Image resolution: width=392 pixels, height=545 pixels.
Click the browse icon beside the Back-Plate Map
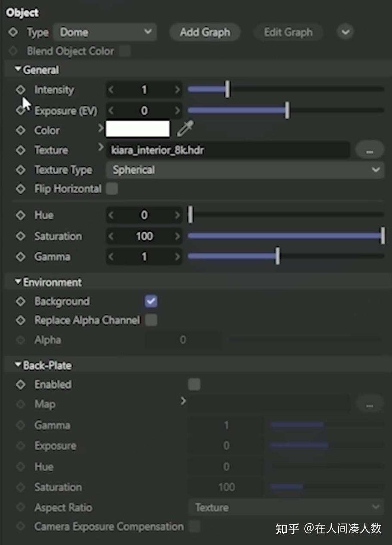(x=370, y=404)
